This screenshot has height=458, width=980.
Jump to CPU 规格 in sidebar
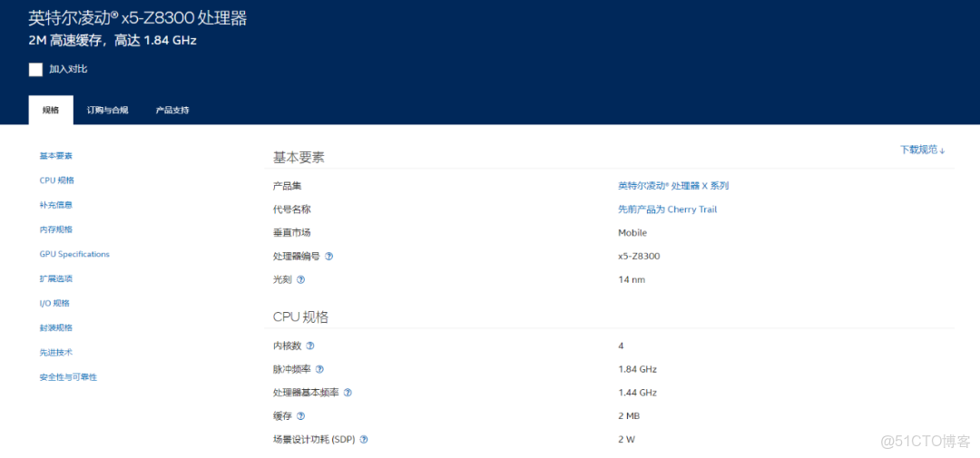57,180
